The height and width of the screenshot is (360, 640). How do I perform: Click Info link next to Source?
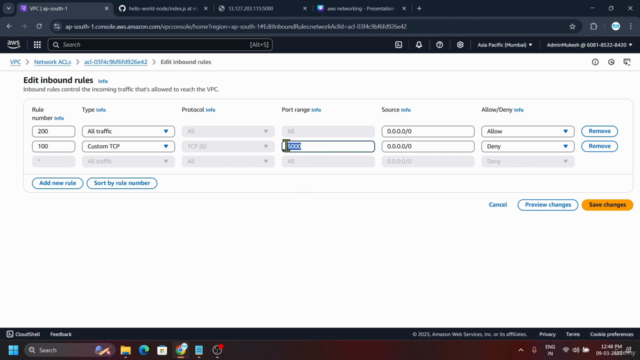point(406,110)
